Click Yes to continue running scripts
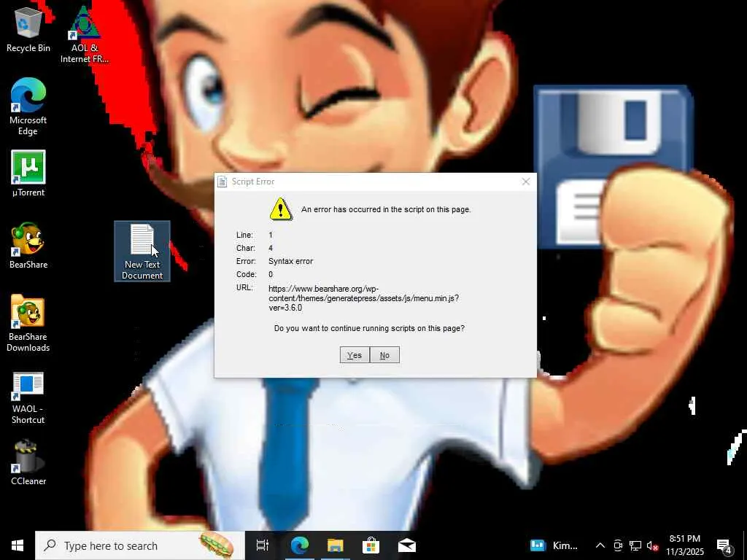 (x=355, y=355)
